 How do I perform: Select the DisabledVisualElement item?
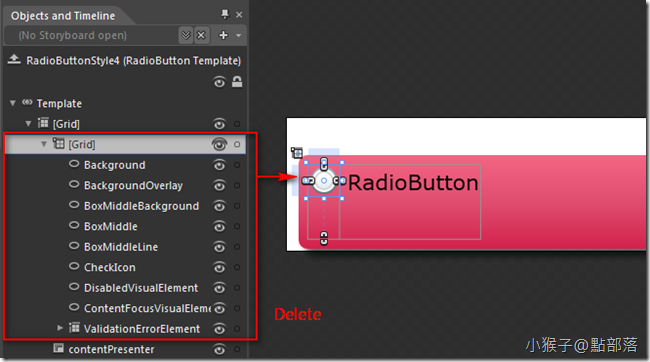tap(141, 288)
